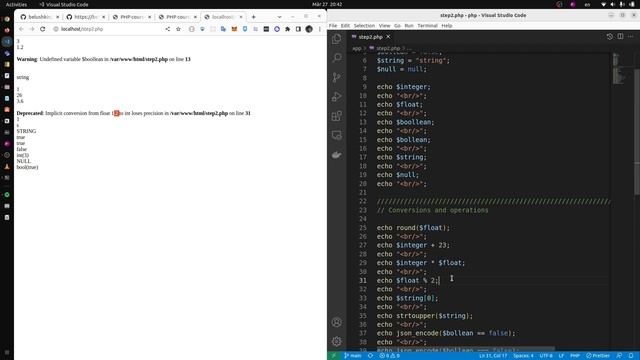Screen dimensions: 640x360
Task: Change indentation via Spaces: 4
Action: click(x=523, y=356)
